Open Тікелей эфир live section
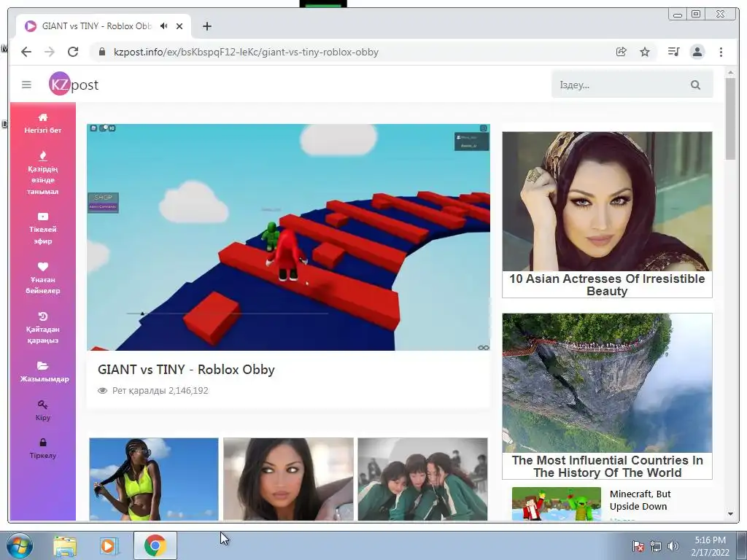The image size is (747, 560). 43,228
